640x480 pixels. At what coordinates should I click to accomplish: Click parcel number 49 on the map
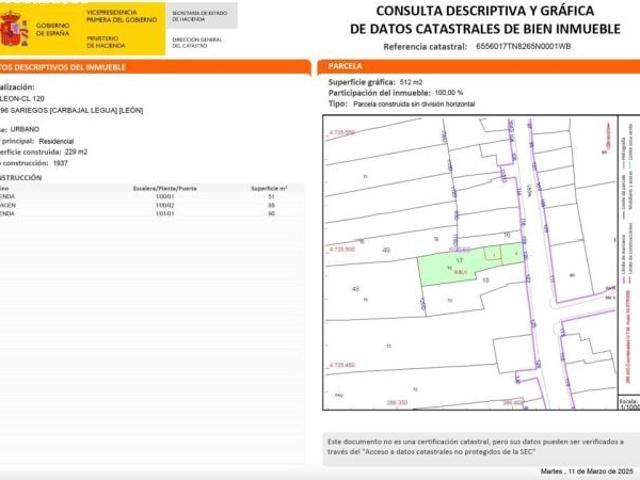386,249
